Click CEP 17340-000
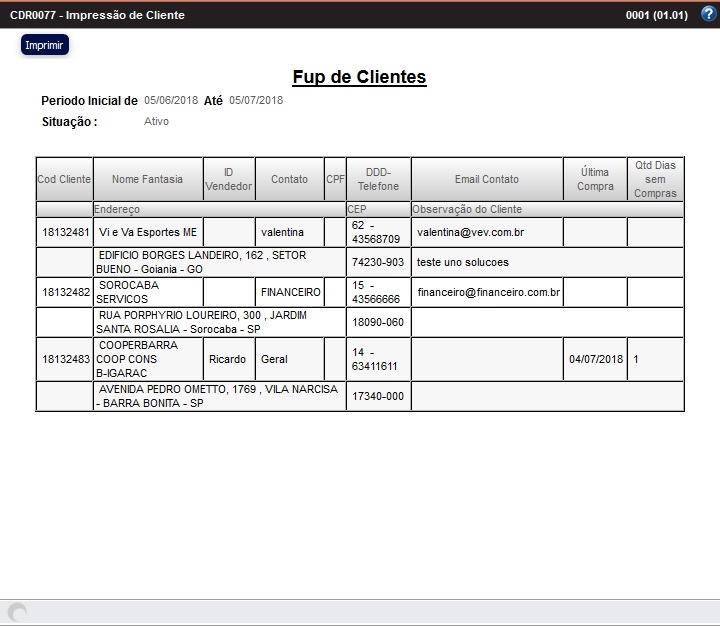Image resolution: width=720 pixels, height=626 pixels. (x=378, y=396)
